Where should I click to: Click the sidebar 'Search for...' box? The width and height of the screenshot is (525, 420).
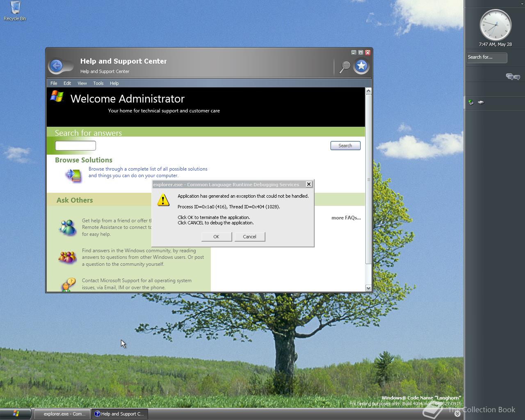pyautogui.click(x=487, y=57)
